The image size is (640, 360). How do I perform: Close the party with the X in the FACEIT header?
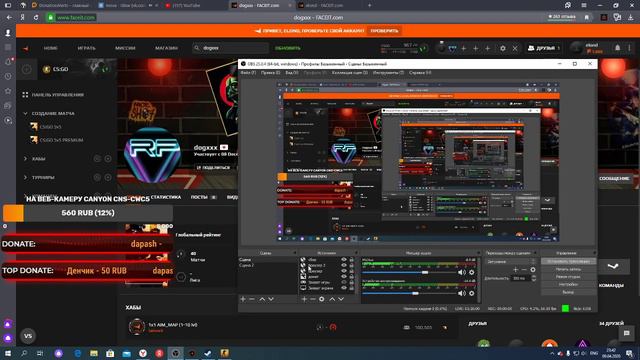tap(515, 48)
